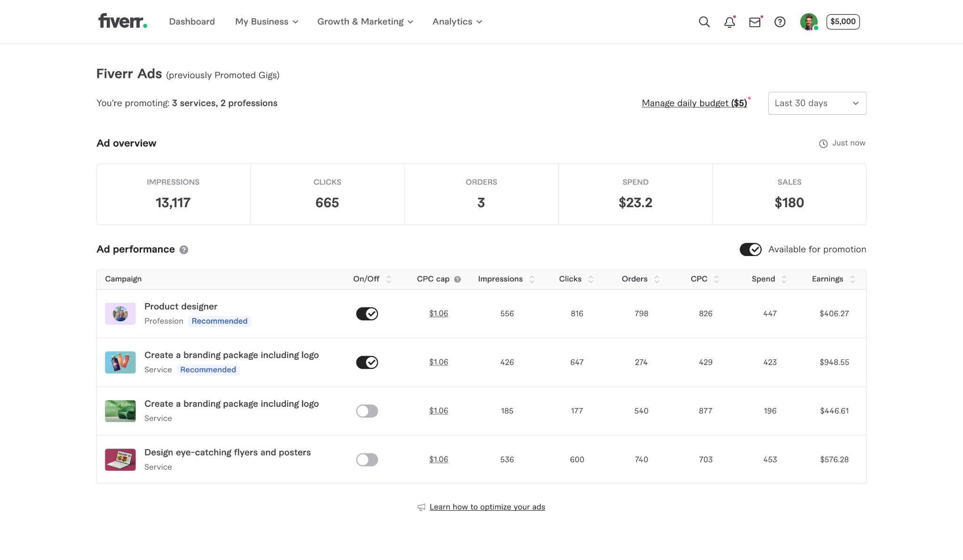Click the help question mark icon
The width and height of the screenshot is (963, 560).
[x=780, y=22]
